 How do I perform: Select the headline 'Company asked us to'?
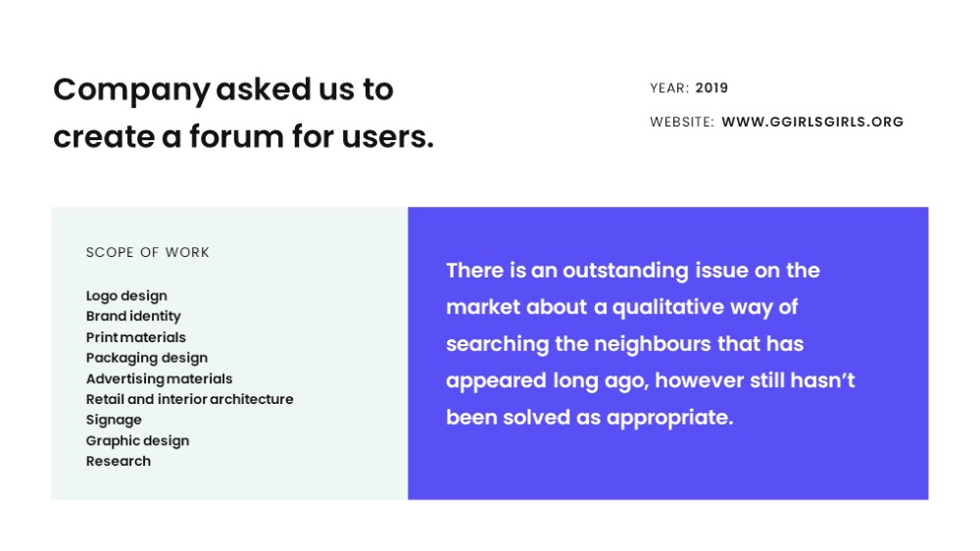pyautogui.click(x=223, y=90)
